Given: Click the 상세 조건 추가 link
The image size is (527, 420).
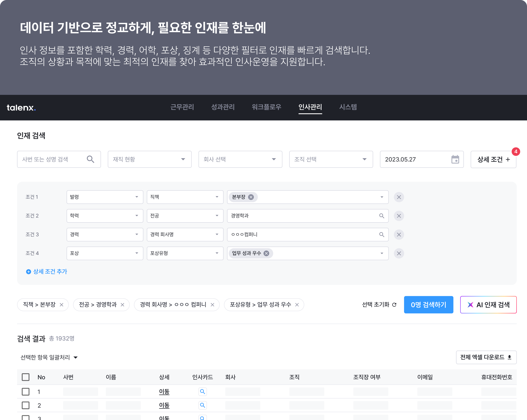Looking at the screenshot, I should [x=47, y=272].
